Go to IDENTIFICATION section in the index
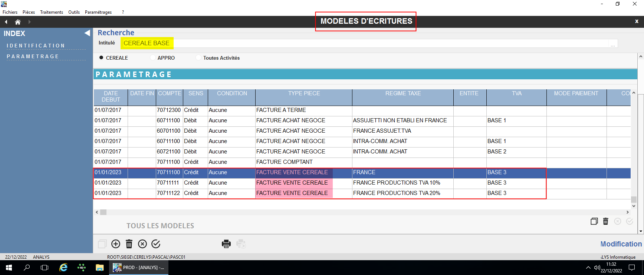The width and height of the screenshot is (644, 275). [36, 46]
